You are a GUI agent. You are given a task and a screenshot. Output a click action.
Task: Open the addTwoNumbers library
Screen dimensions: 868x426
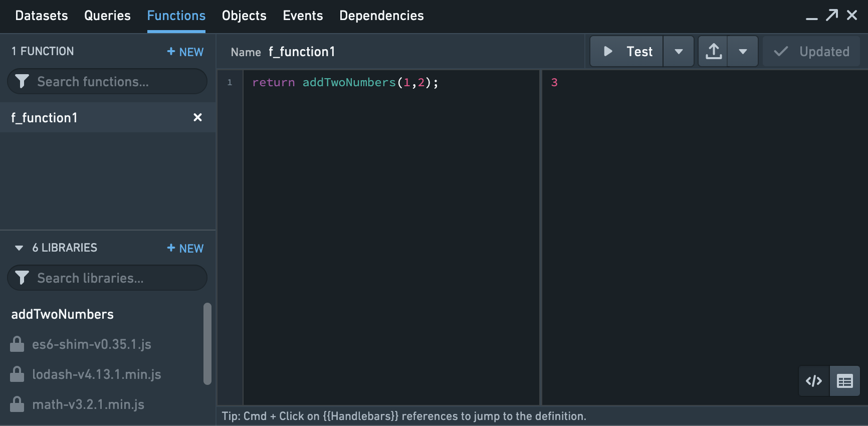click(63, 314)
